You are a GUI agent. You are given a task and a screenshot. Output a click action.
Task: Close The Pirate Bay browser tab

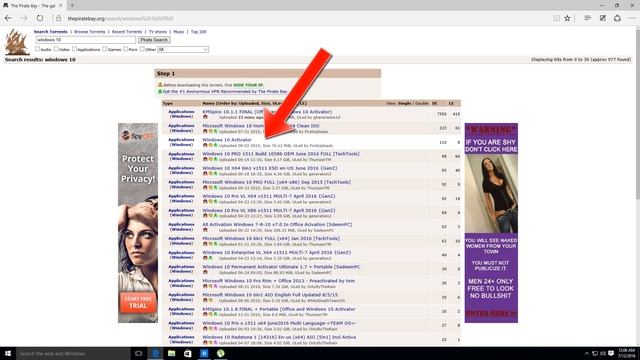(x=60, y=6)
